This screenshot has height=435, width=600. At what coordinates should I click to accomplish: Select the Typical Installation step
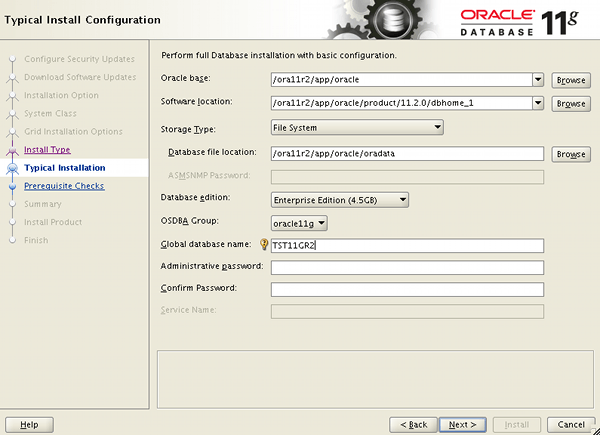65,168
